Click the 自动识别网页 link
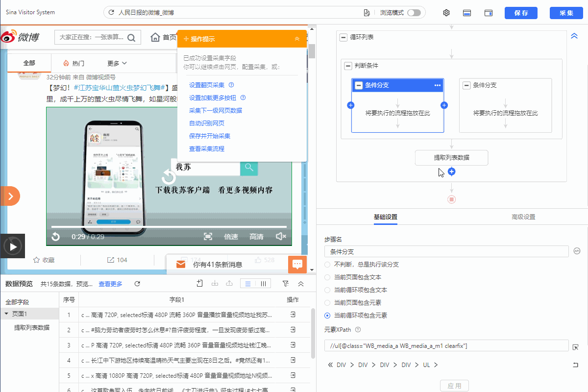The image size is (588, 392). [x=207, y=123]
